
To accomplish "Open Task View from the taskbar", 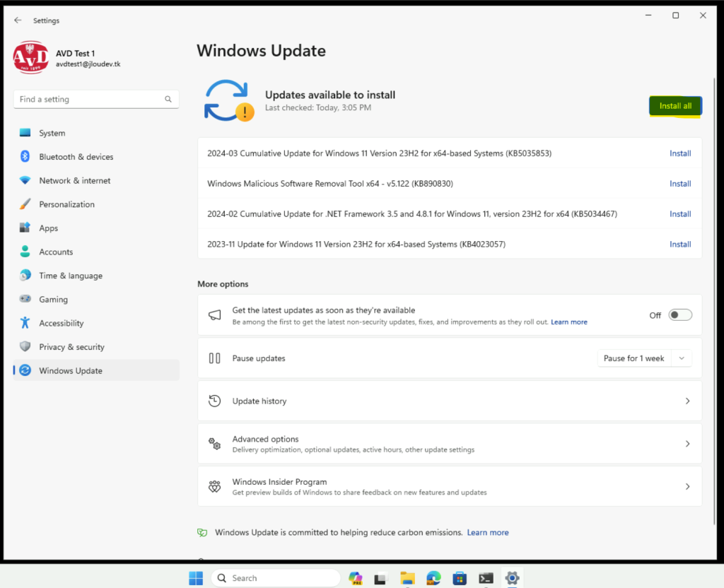I will 380,578.
